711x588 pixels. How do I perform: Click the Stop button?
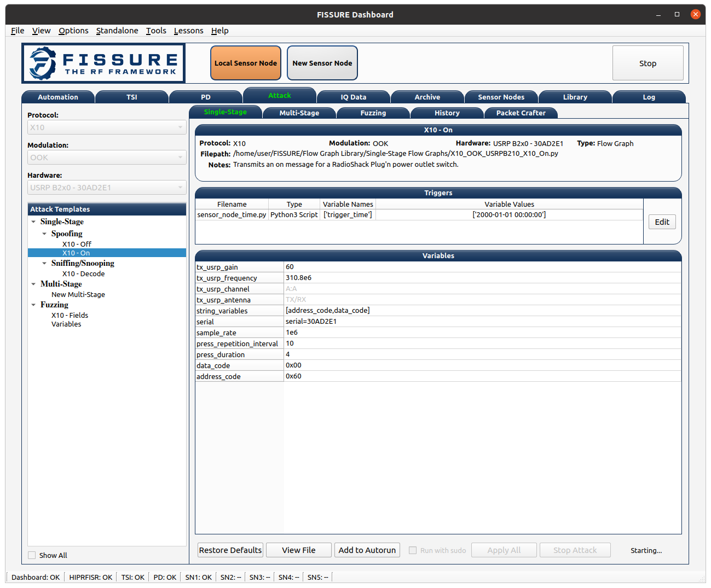click(x=648, y=63)
